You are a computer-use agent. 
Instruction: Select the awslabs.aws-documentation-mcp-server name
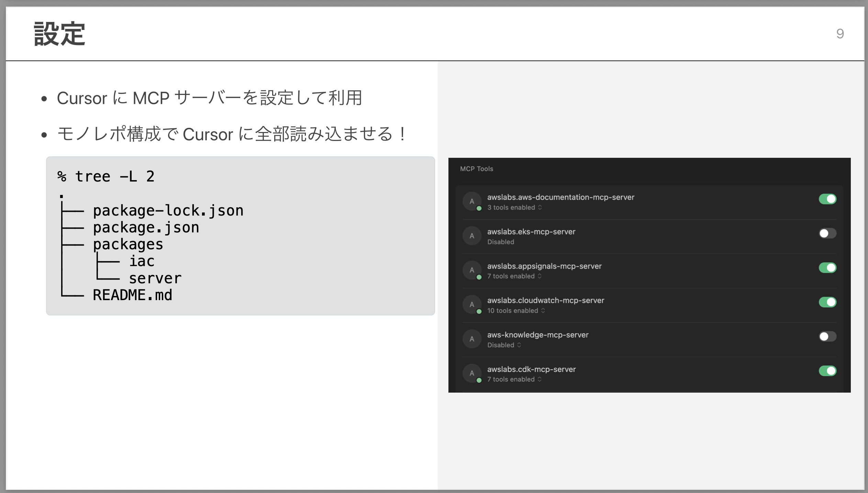[561, 197]
